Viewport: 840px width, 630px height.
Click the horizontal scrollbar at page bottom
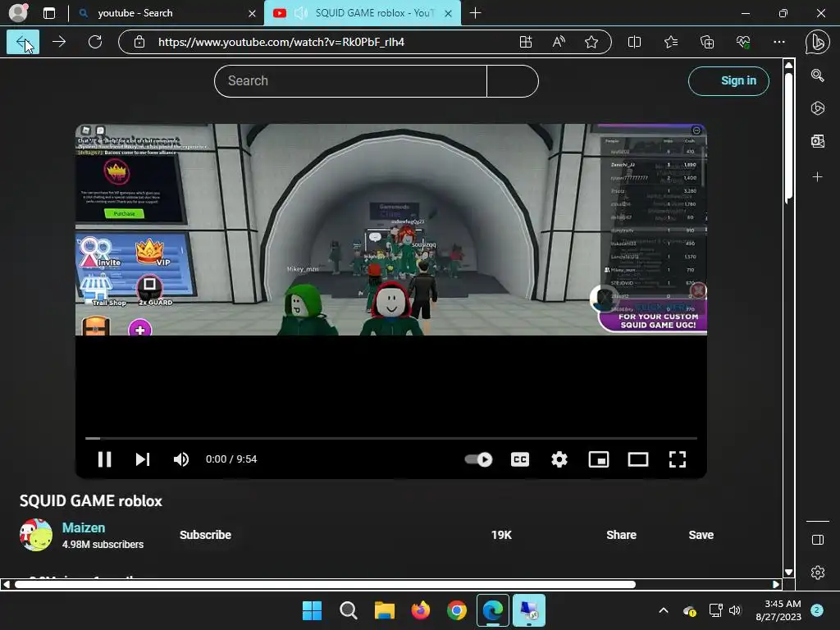click(x=325, y=584)
